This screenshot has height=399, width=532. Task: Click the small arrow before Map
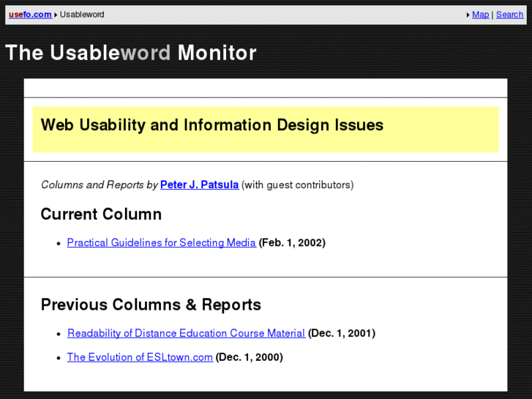point(468,15)
